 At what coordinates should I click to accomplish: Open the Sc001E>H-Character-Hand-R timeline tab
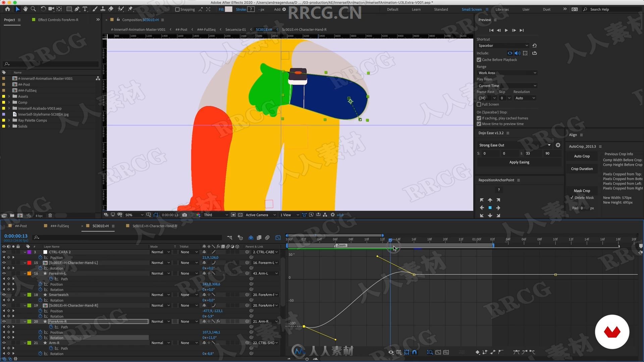coord(154,226)
